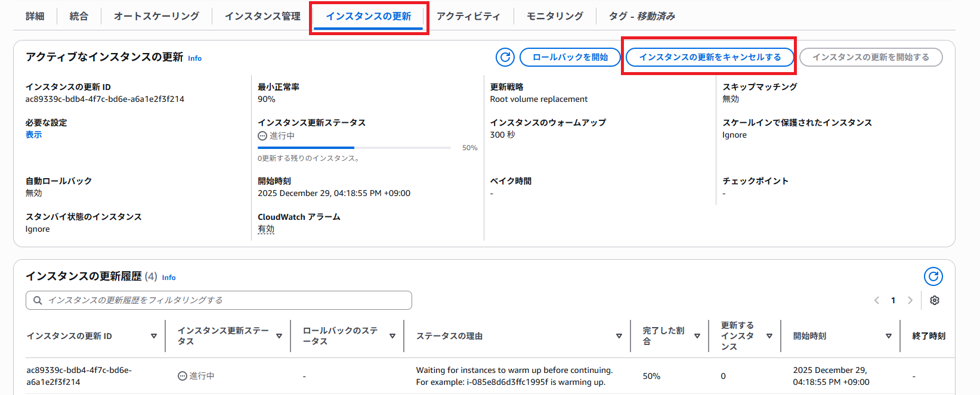Sort by ステータスの理由 column
Viewport: 980px width, 395px height.
click(619, 336)
